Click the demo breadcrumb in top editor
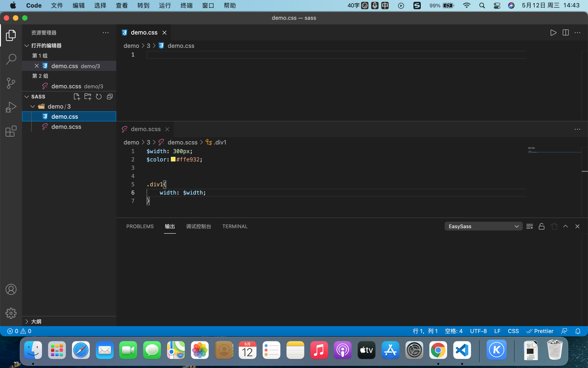The height and width of the screenshot is (368, 588). pyautogui.click(x=131, y=46)
